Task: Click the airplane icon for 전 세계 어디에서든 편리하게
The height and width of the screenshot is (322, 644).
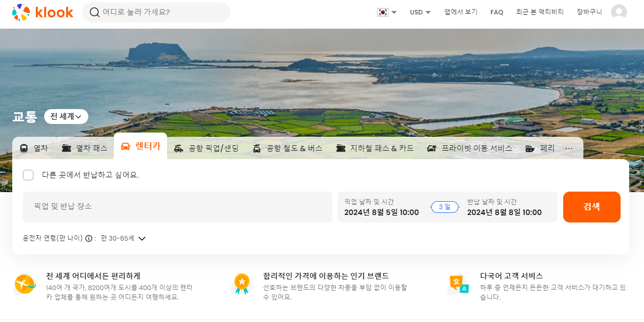Action: point(25,285)
